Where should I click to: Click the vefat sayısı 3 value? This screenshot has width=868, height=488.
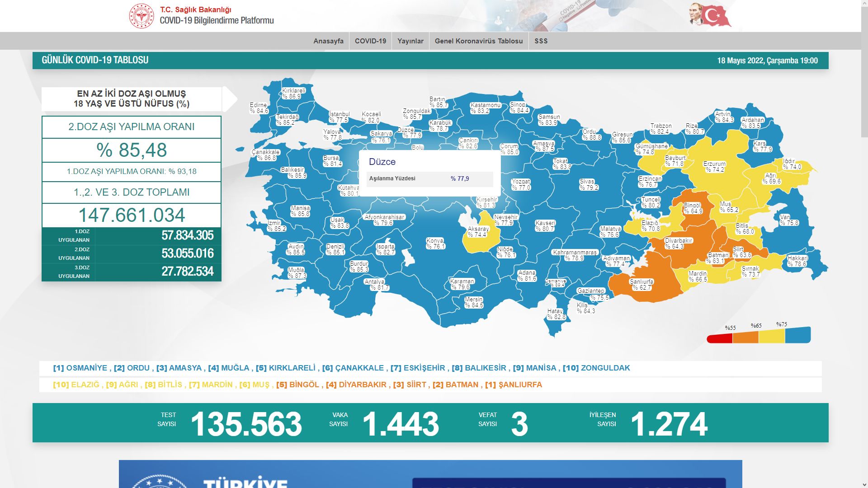point(519,424)
